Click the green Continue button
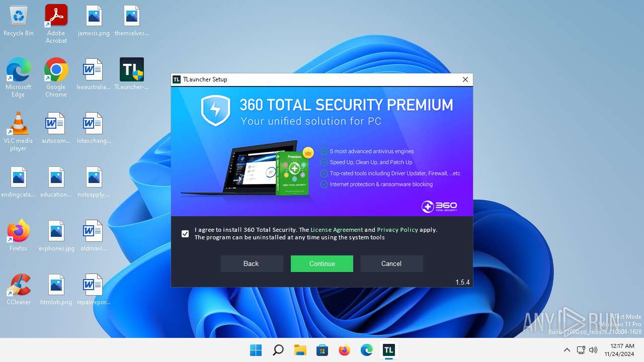The height and width of the screenshot is (362, 644). coord(322,263)
